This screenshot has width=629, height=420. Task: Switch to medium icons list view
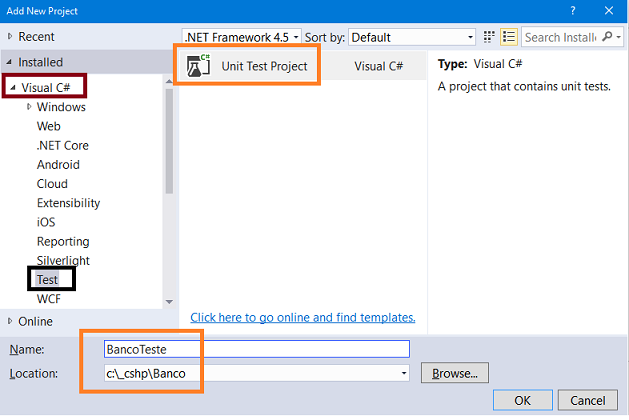click(509, 37)
